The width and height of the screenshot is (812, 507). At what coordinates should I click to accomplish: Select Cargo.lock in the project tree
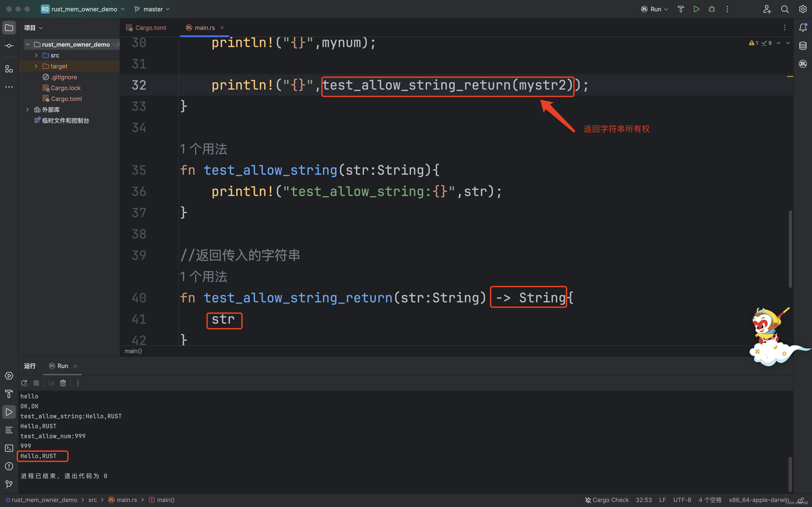(x=66, y=88)
